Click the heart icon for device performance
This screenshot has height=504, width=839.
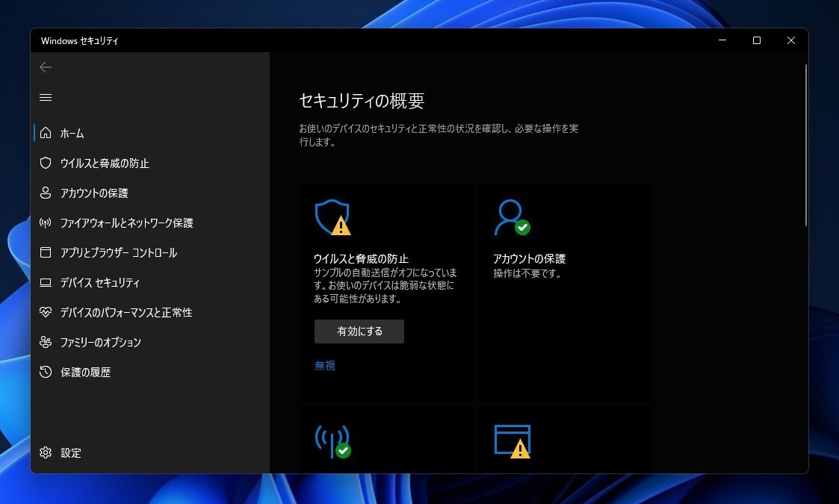click(x=46, y=312)
